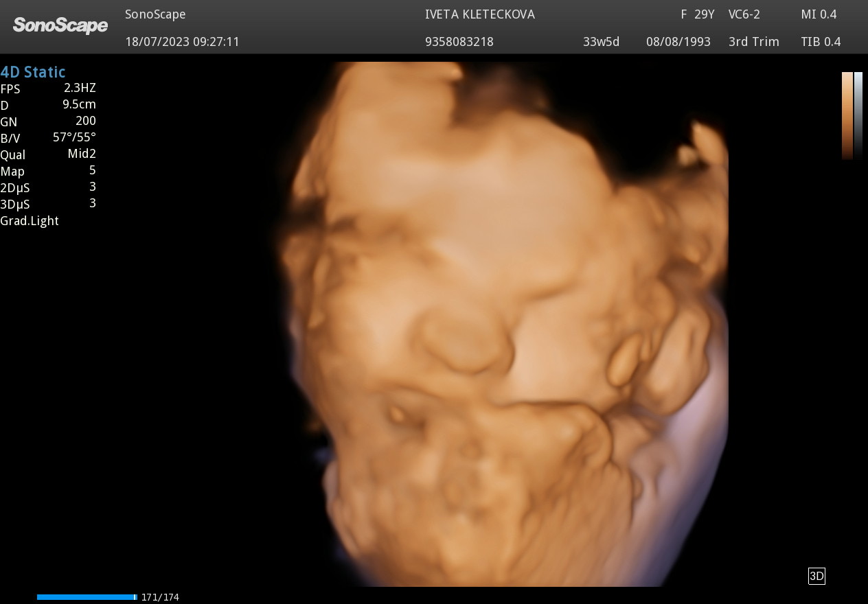Click the FPS 2.3HZ parameter
Viewport: 868px width, 604px height.
[x=48, y=89]
